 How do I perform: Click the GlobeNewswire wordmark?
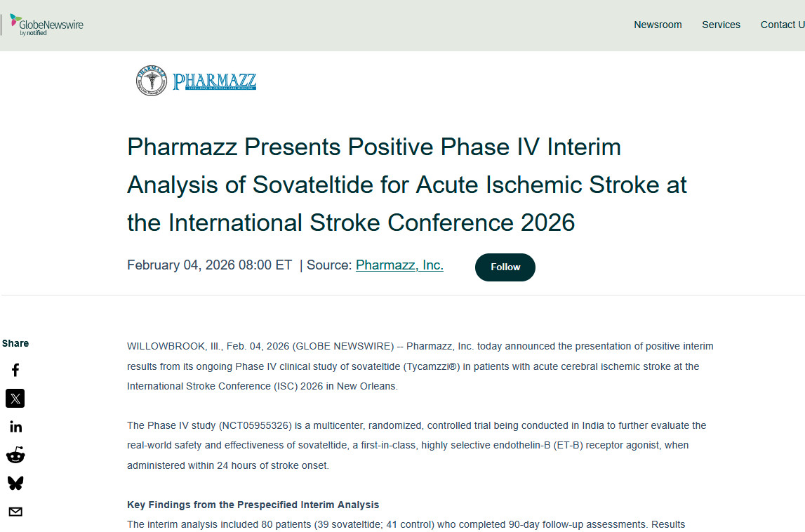point(53,24)
